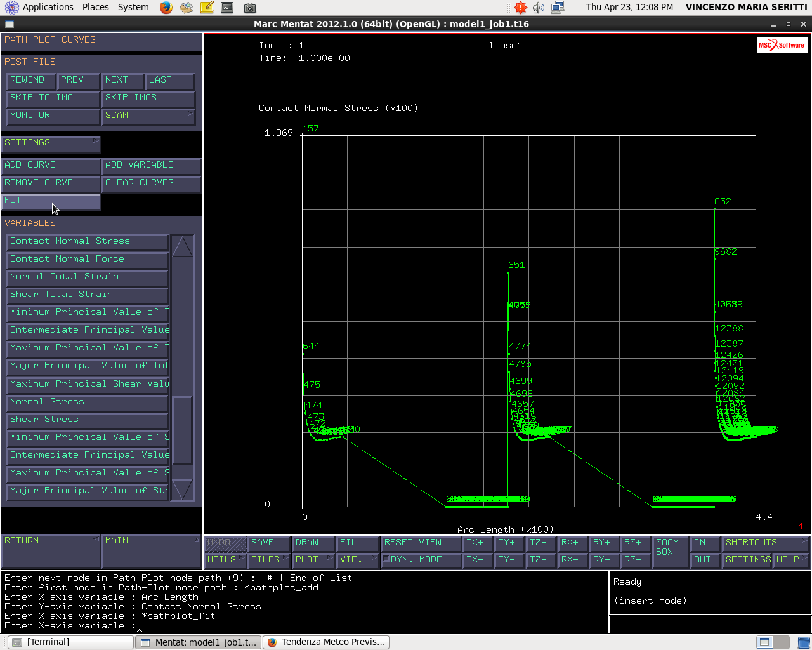Open the text editor notepad icon
Viewport: 812px width, 650px height.
pos(207,8)
